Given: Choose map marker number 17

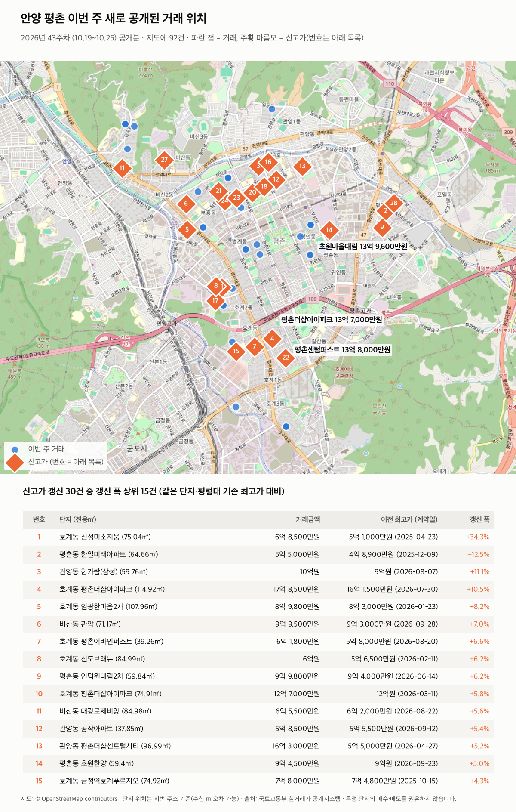Looking at the screenshot, I should pyautogui.click(x=215, y=301).
